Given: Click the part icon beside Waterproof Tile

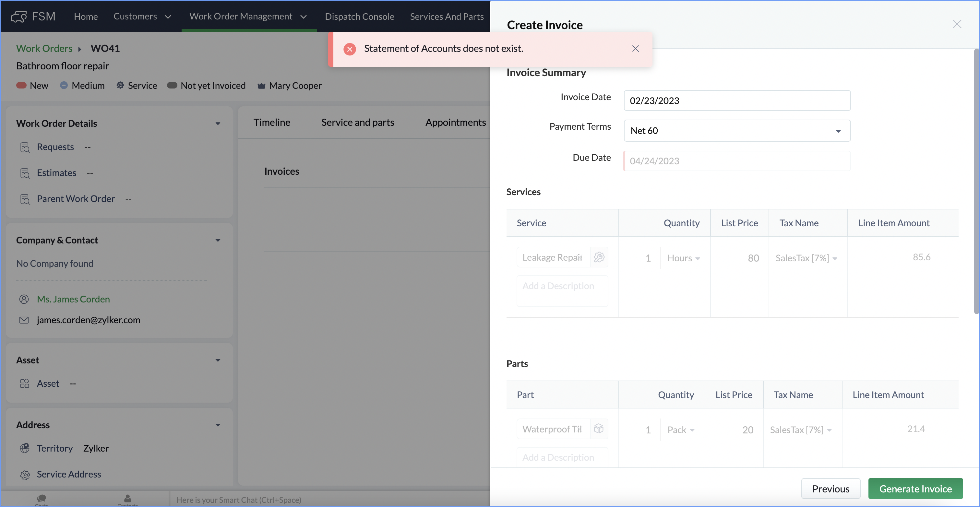Looking at the screenshot, I should [598, 429].
